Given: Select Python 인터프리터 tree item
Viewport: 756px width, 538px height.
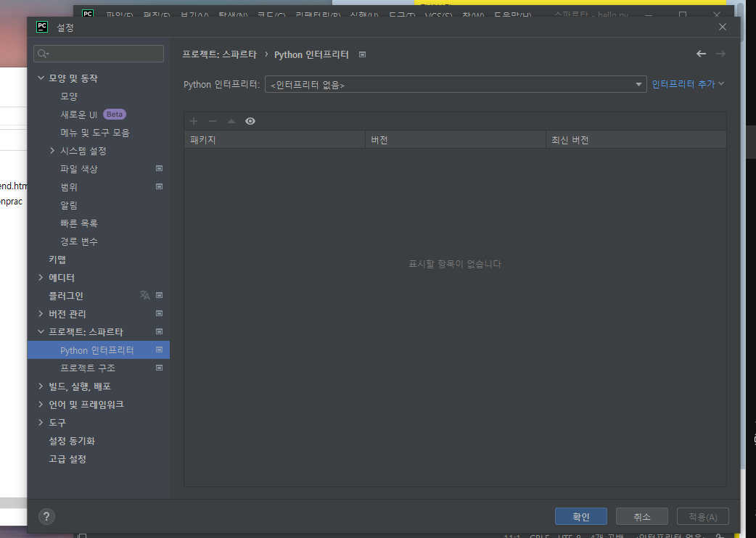Looking at the screenshot, I should point(99,350).
